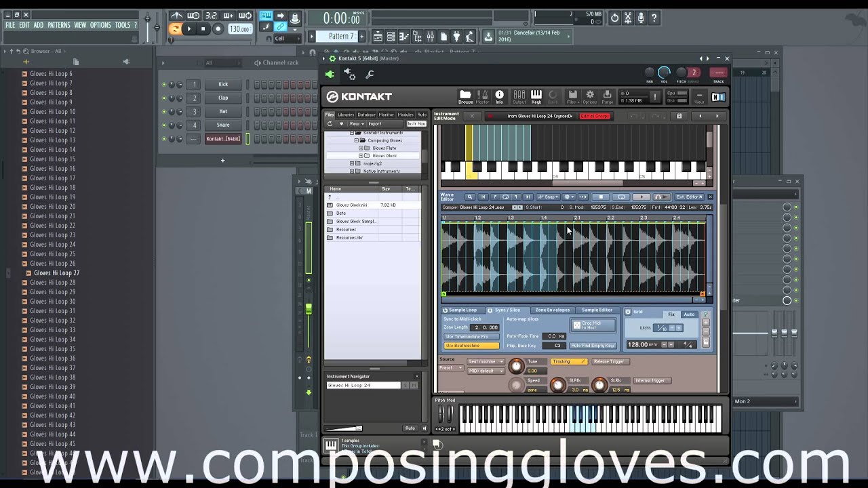This screenshot has width=868, height=488.
Task: Click Kontakt View minimize icon
Action: tap(699, 98)
